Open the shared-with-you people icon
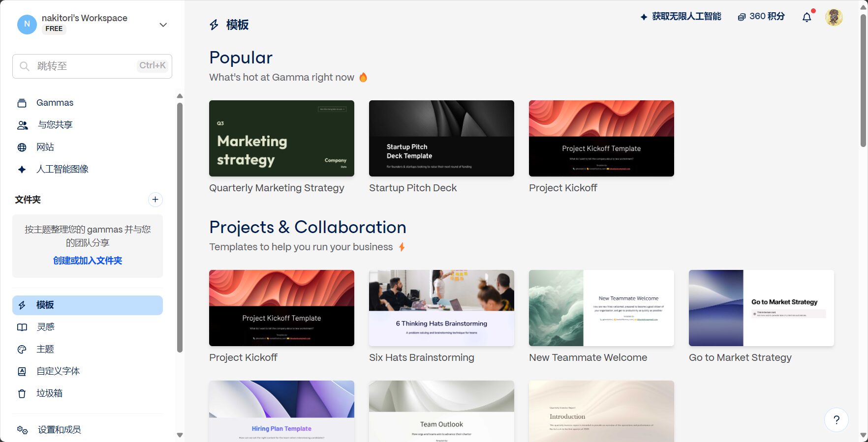The image size is (868, 442). 22,125
